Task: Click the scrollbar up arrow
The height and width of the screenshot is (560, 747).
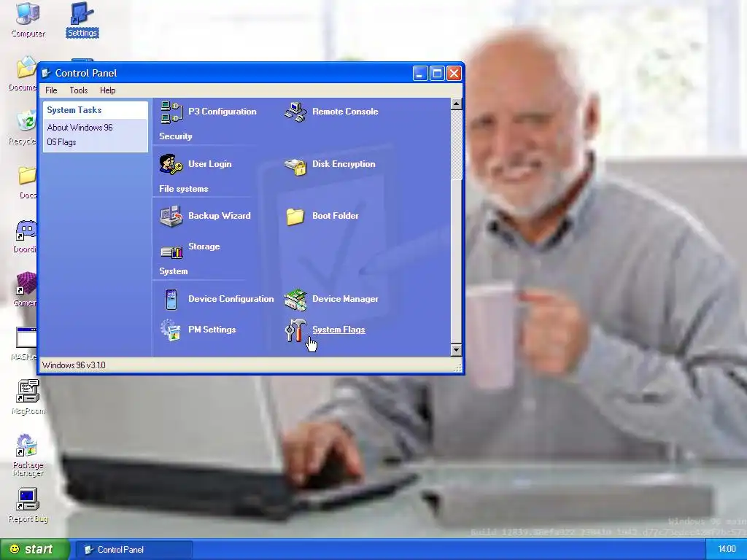Action: pyautogui.click(x=456, y=104)
